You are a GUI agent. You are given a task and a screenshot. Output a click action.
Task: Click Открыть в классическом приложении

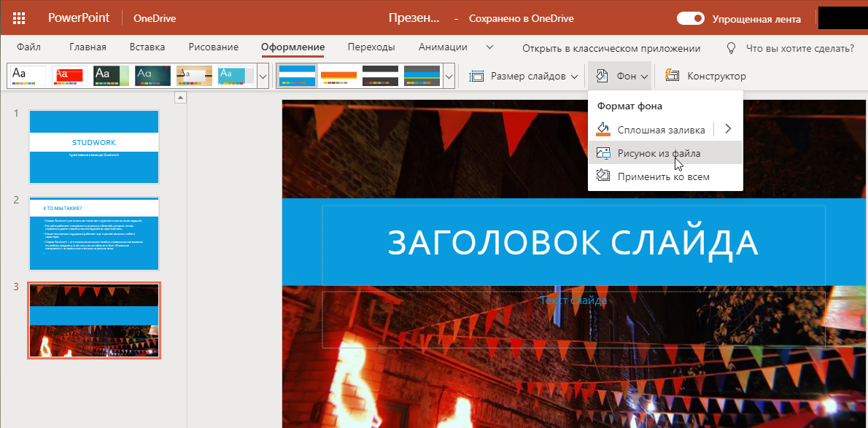[611, 48]
